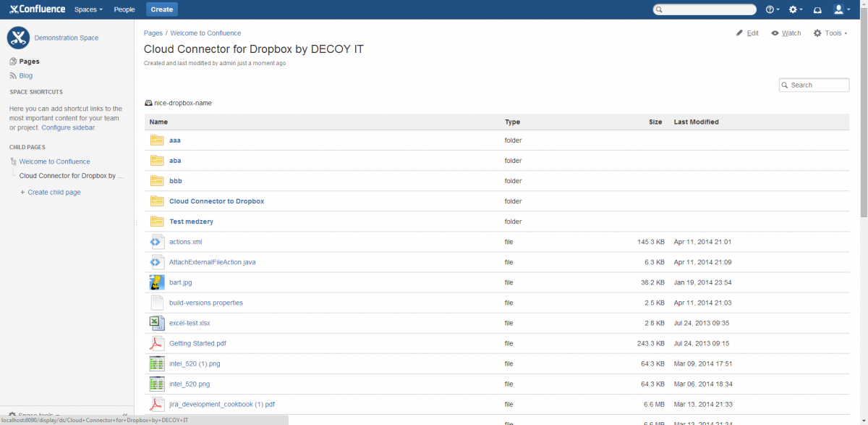868x425 pixels.
Task: Open the Test medzery folder link
Action: point(191,222)
